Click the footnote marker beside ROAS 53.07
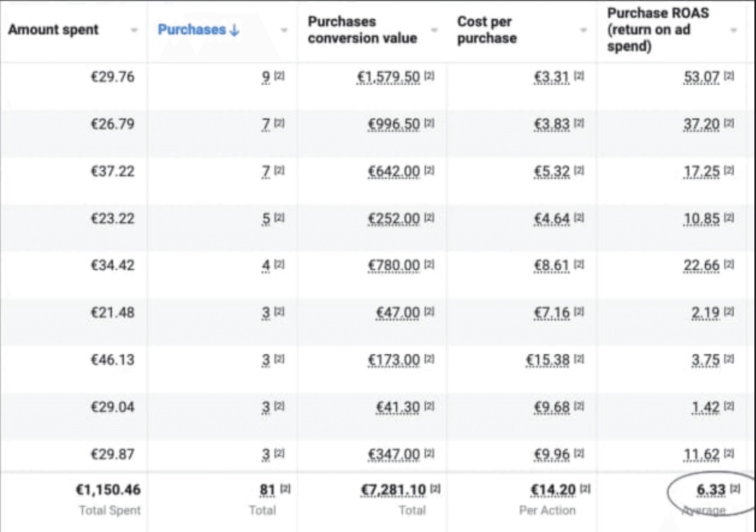756x532 pixels. tap(729, 76)
